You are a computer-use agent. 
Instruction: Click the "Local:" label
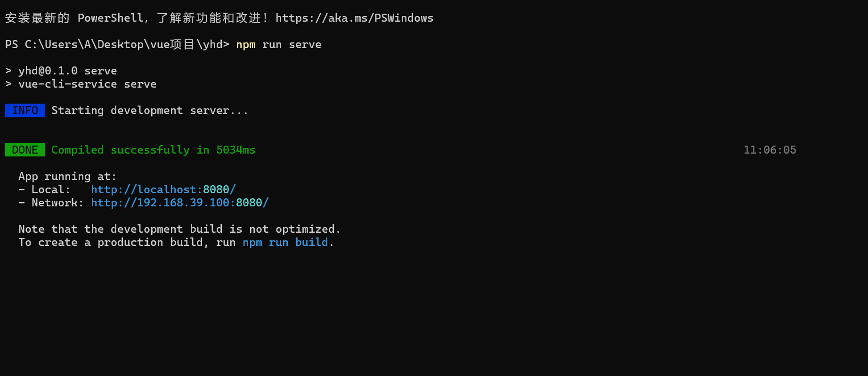[51, 189]
